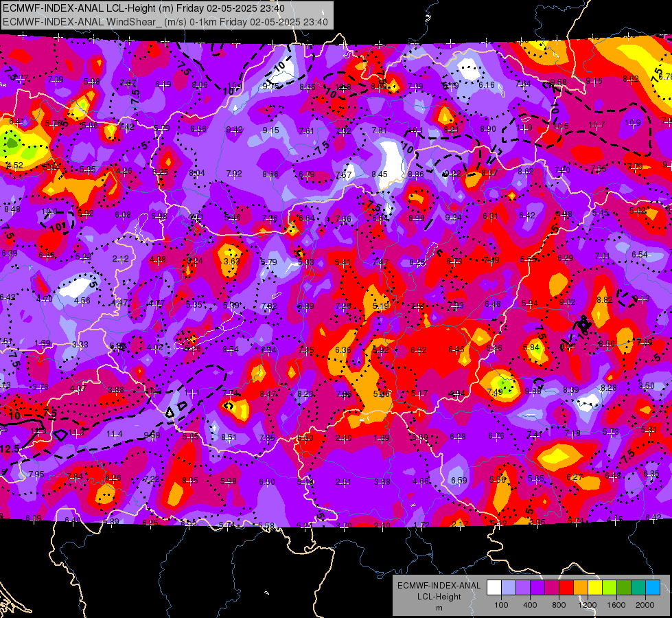Click the legend label '1200'
This screenshot has width=672, height=618.
588,605
